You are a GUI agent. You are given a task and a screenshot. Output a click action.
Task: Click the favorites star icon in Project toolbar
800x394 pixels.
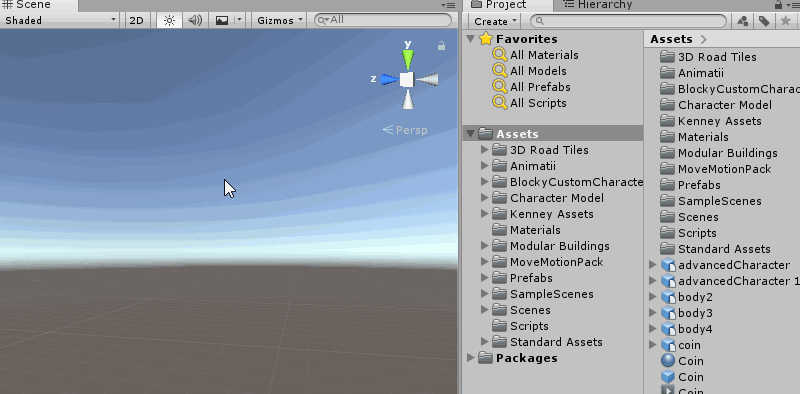point(785,21)
